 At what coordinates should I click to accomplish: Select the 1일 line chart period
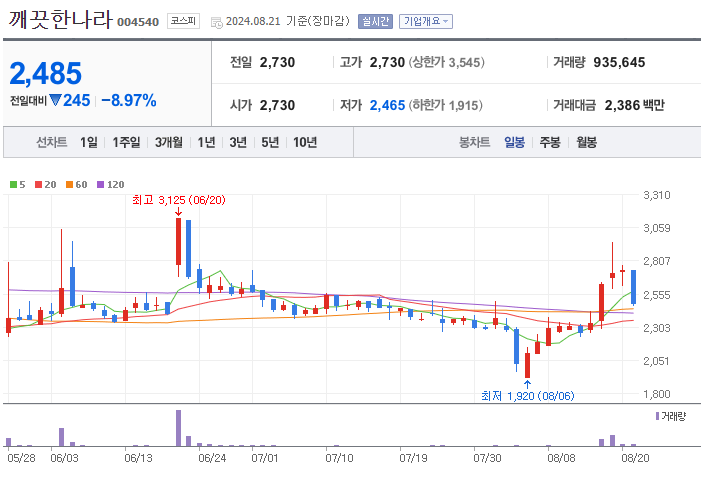tap(89, 143)
